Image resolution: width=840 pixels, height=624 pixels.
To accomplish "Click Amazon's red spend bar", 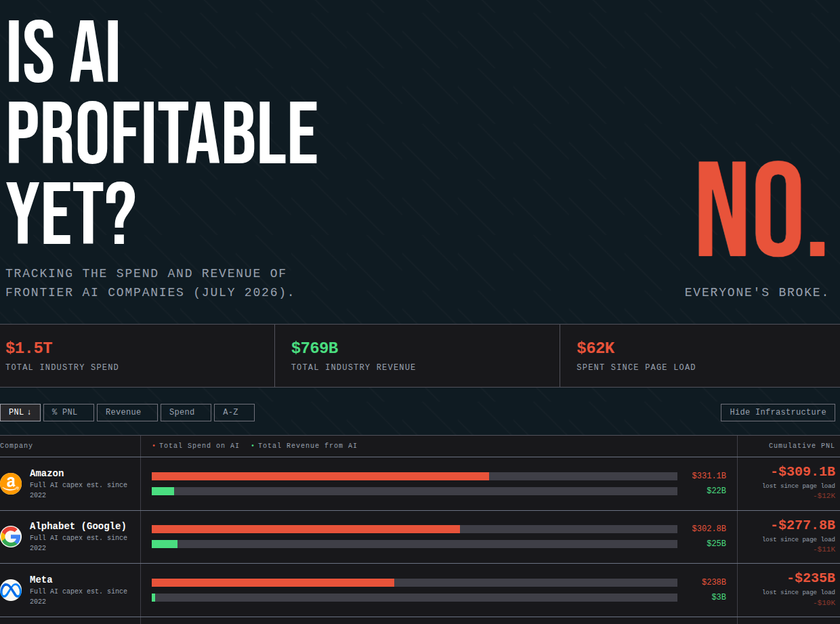I will [x=320, y=476].
